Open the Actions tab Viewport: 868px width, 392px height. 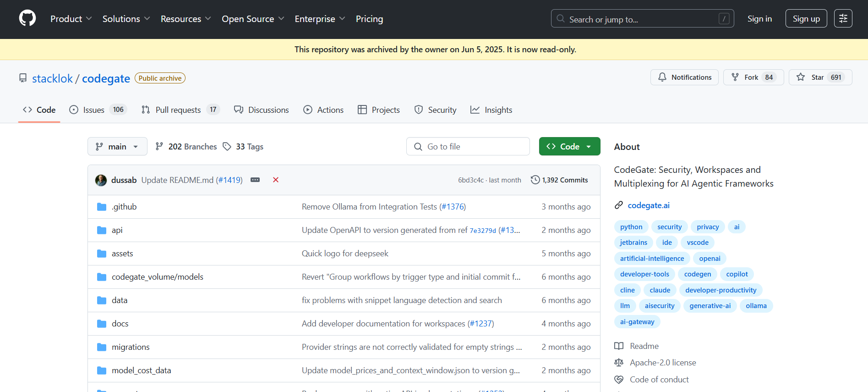click(323, 110)
